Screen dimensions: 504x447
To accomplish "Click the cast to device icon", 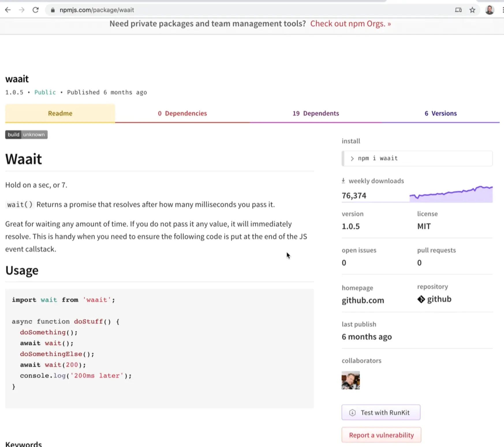I will 458,10.
